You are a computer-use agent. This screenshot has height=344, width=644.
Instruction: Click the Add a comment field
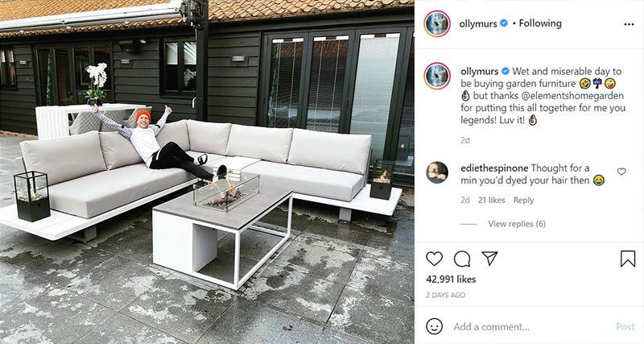coord(530,327)
